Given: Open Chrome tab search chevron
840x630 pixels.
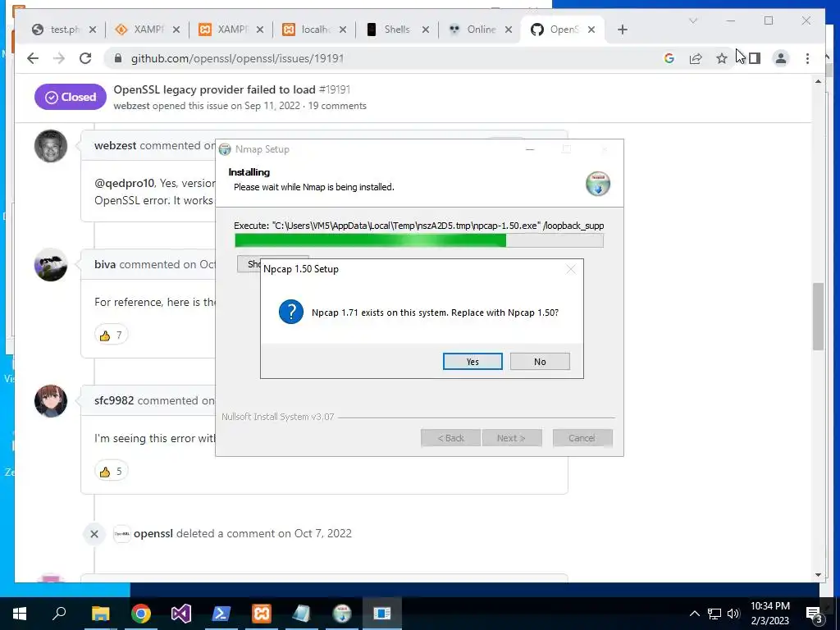Looking at the screenshot, I should 693,21.
